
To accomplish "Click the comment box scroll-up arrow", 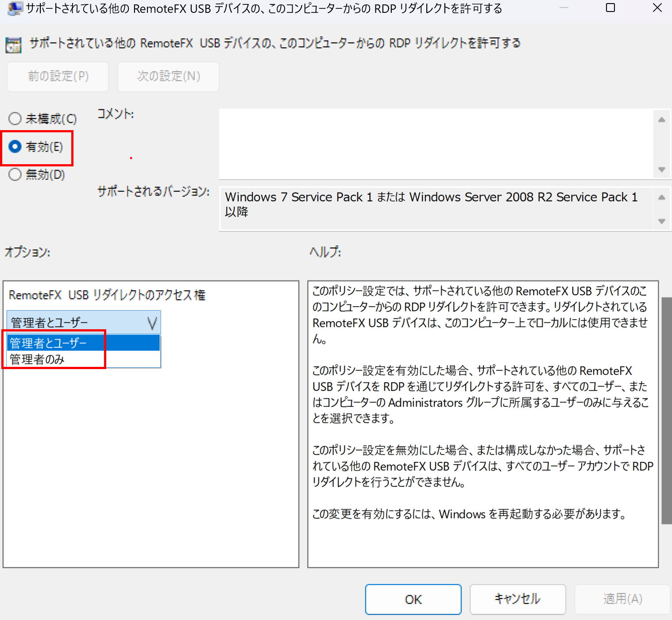I will (x=662, y=119).
